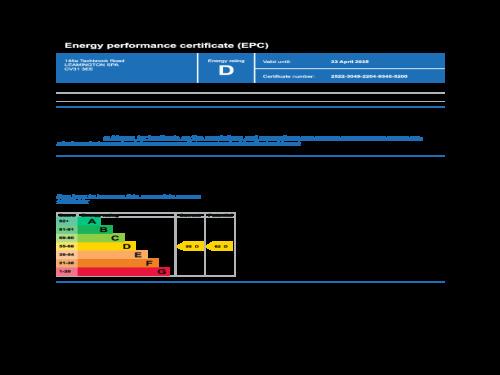Click the orange F band in chart
The height and width of the screenshot is (375, 500).
[118, 263]
